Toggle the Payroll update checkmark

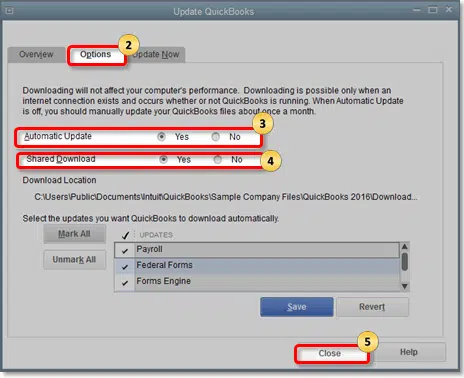[x=125, y=250]
